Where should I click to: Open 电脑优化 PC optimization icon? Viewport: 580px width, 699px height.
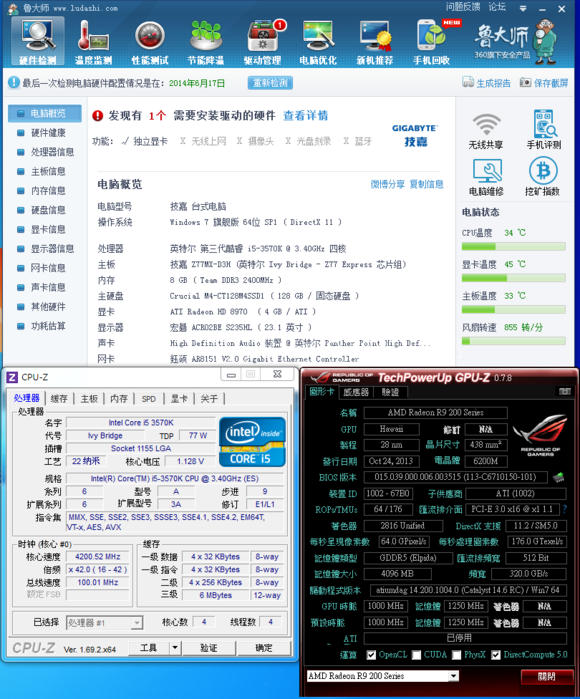tap(318, 42)
